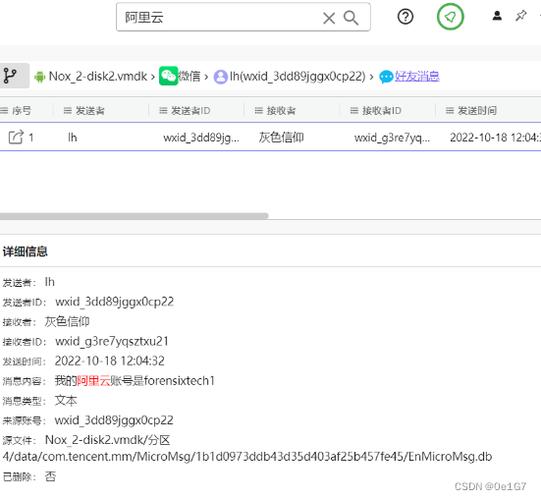Click the search field containing 阿里云
The width and height of the screenshot is (541, 500).
tap(243, 17)
